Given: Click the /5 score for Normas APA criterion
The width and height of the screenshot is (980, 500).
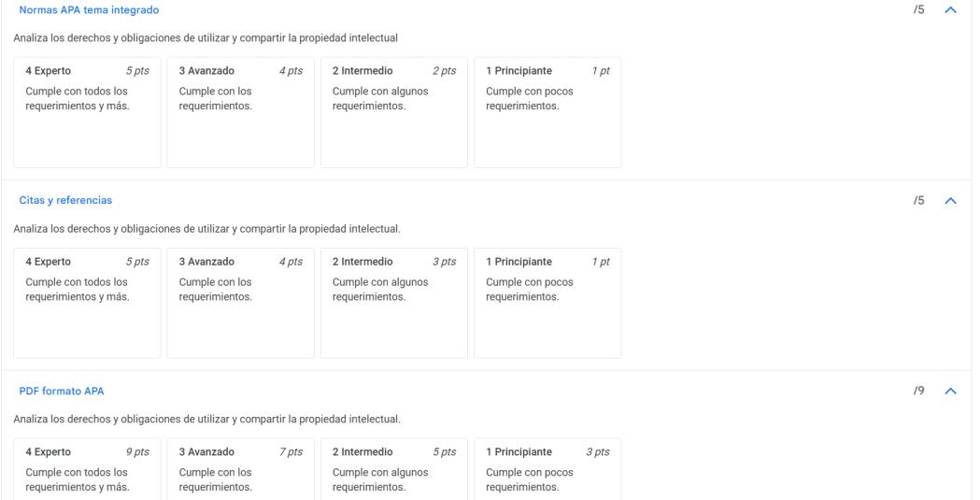Looking at the screenshot, I should [919, 9].
